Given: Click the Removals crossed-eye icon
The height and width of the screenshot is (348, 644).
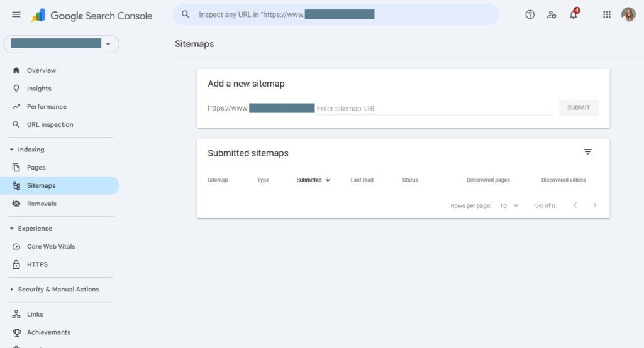Looking at the screenshot, I should 16,204.
